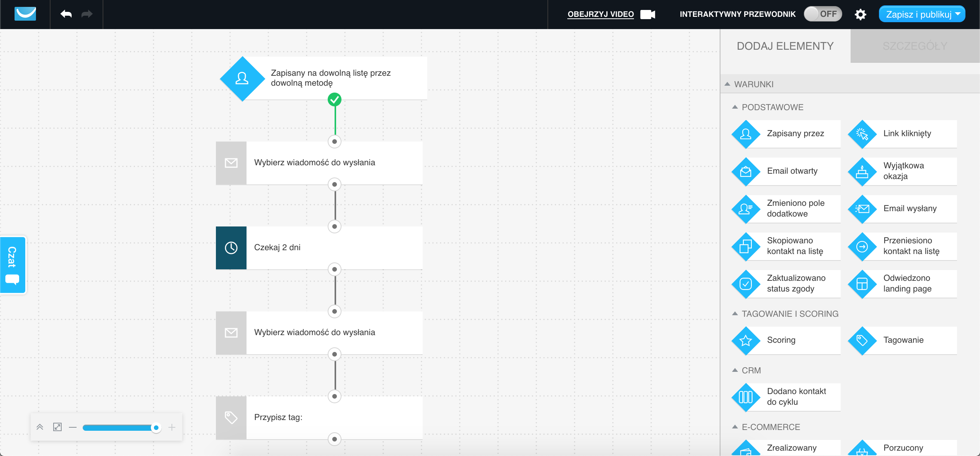Switch to DODAJ ELEMENTY tab

[x=785, y=46]
